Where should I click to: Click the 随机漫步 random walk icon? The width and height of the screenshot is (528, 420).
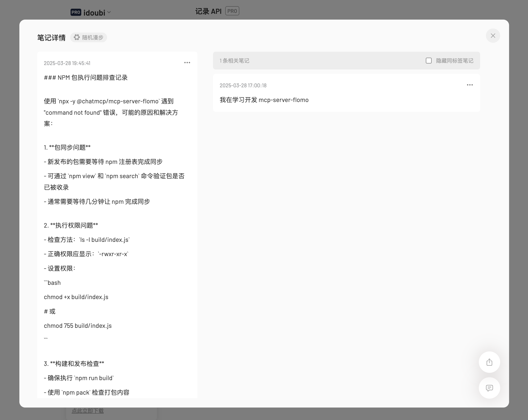pos(77,37)
